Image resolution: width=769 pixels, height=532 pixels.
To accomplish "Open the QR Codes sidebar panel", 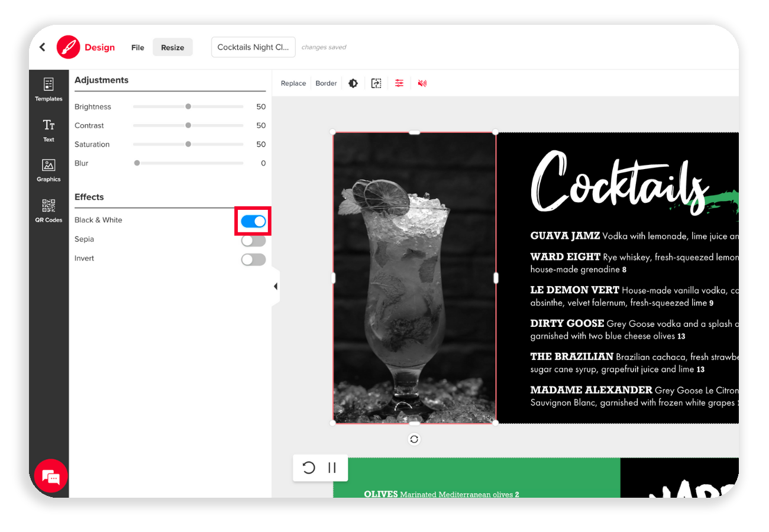I will click(49, 210).
